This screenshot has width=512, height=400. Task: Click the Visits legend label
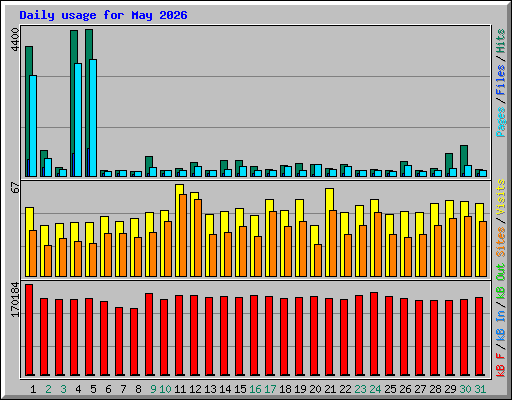coord(501,197)
